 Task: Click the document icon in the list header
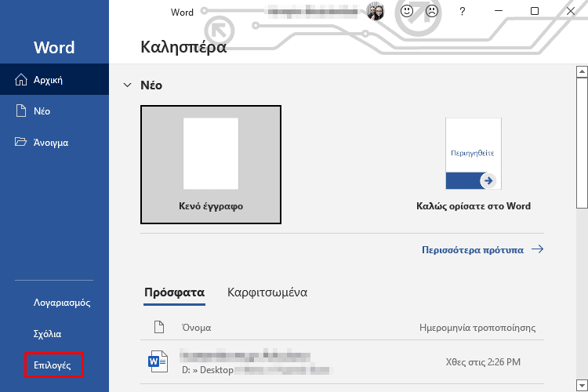[159, 327]
